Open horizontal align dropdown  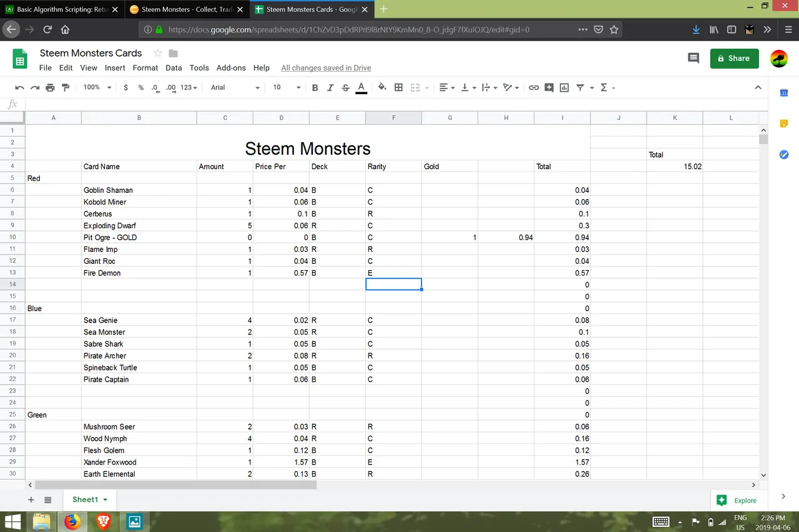(x=447, y=88)
